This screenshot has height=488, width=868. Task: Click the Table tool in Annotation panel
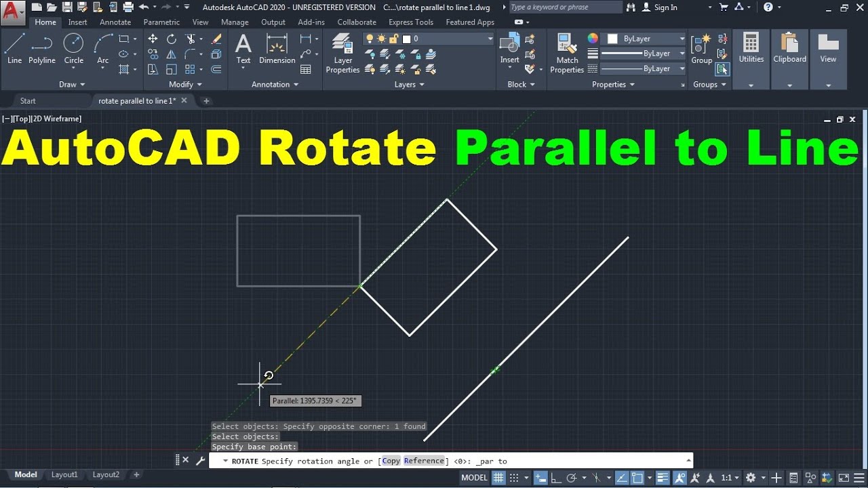pos(306,69)
